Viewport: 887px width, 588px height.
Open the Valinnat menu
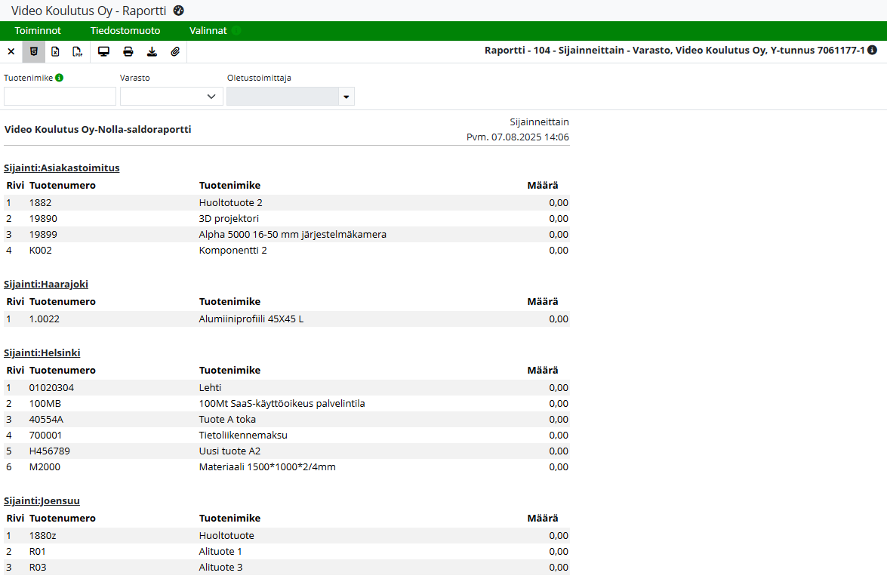point(208,31)
